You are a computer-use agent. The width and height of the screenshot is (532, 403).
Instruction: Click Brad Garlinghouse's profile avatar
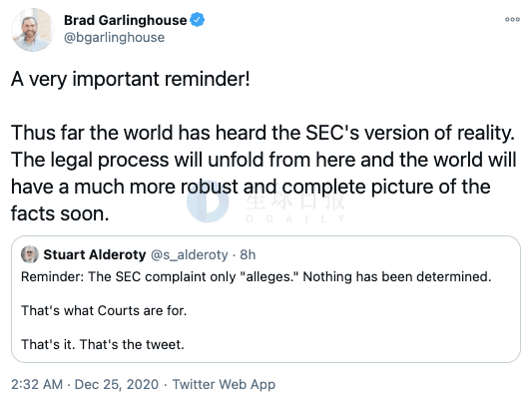pyautogui.click(x=33, y=30)
